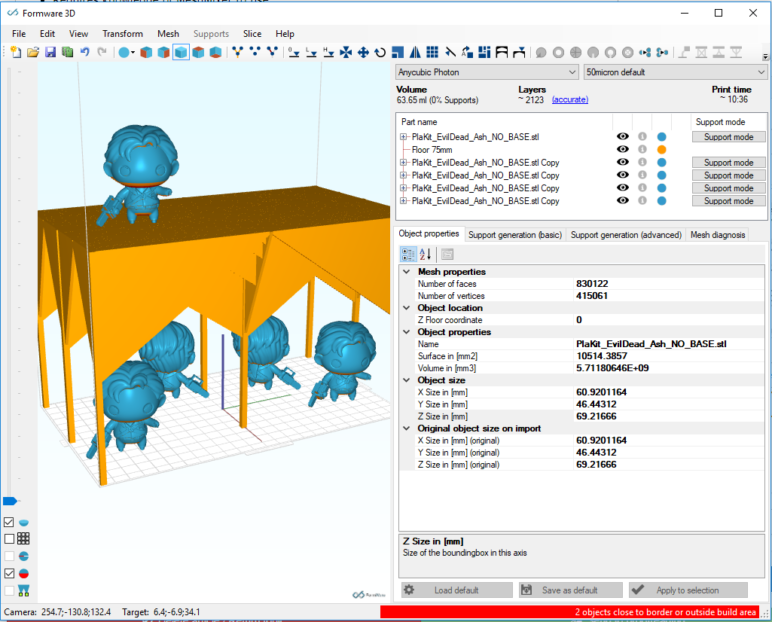Click the scale squares tool icon
The image size is (772, 622).
398,52
